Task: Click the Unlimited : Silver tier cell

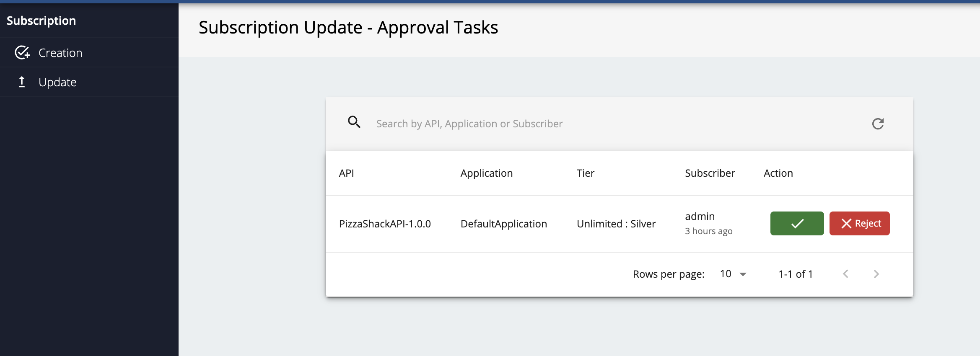Action: coord(616,224)
